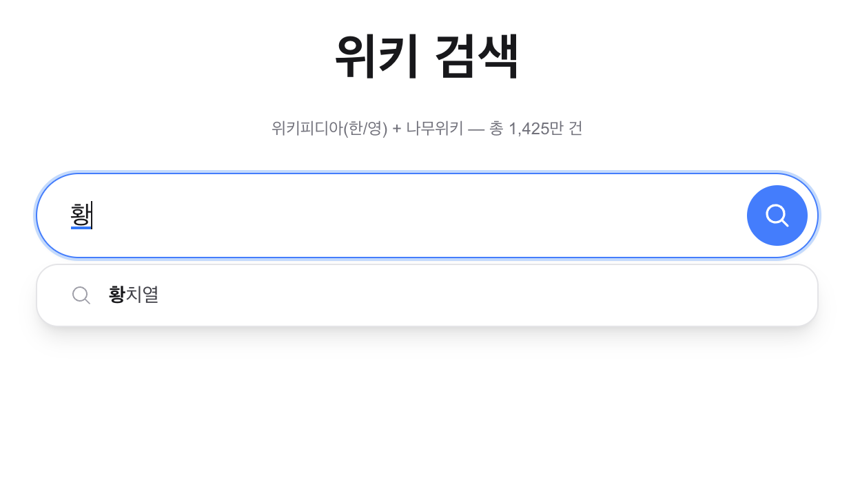Click the blue magnifying glass search button
This screenshot has height=504, width=860.
coord(777,215)
